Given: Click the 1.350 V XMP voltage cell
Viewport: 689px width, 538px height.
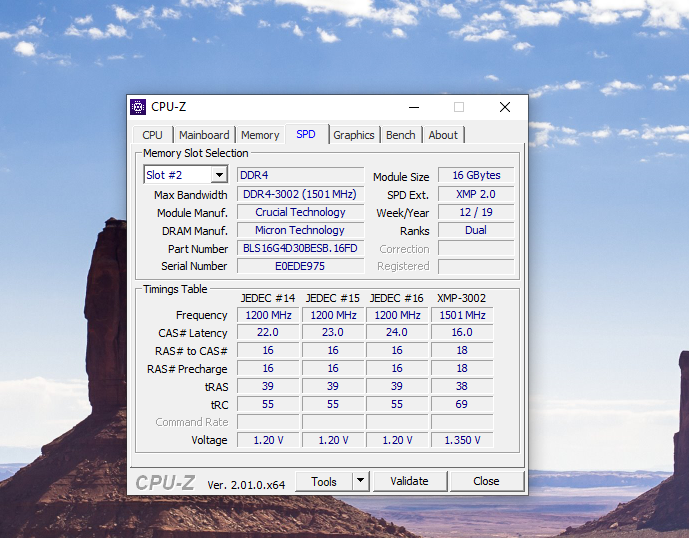Looking at the screenshot, I should click(462, 440).
